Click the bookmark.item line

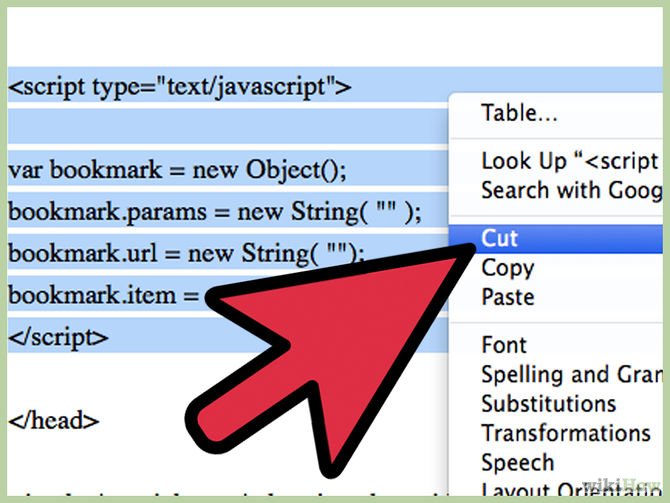103,296
